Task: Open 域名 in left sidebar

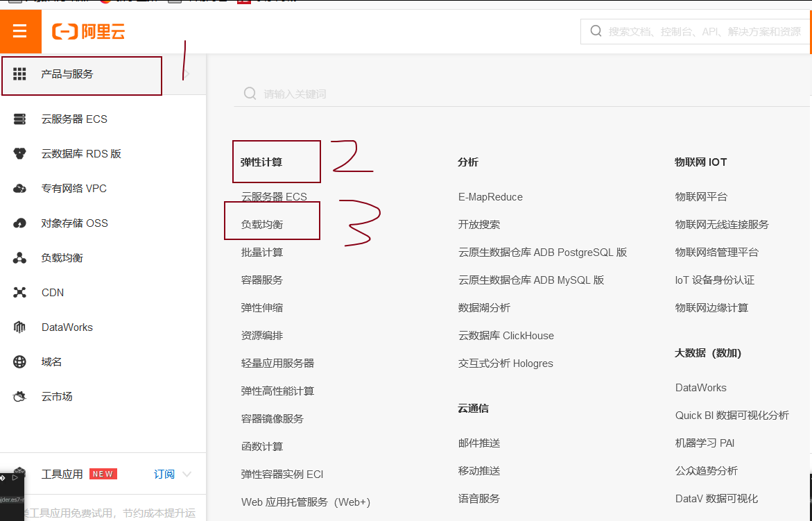Action: click(51, 362)
